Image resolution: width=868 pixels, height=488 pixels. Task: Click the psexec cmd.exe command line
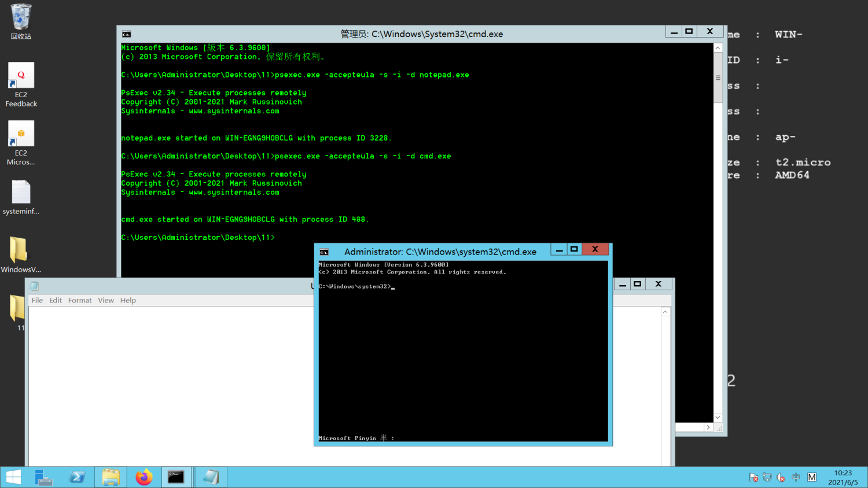point(286,156)
